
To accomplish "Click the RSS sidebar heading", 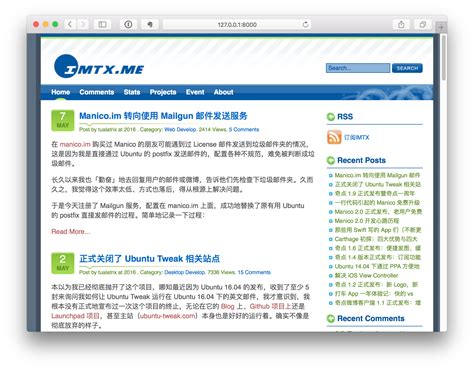I will click(x=345, y=117).
